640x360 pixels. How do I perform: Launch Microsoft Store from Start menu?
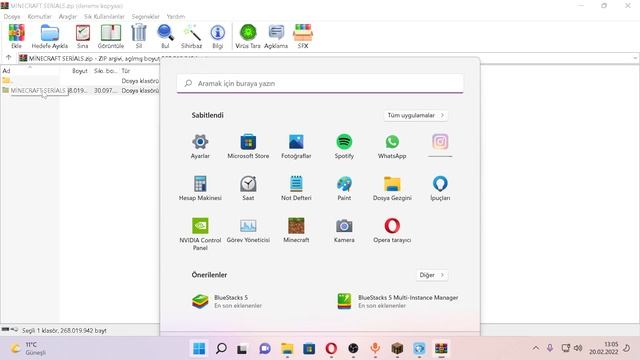point(248,146)
